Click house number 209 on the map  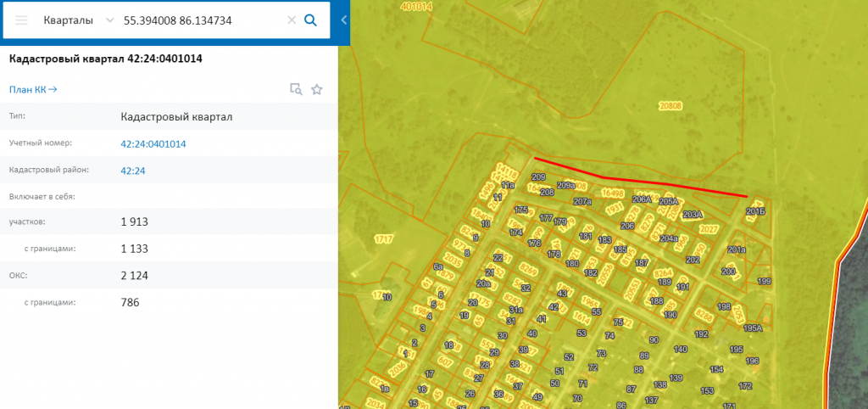tap(538, 176)
